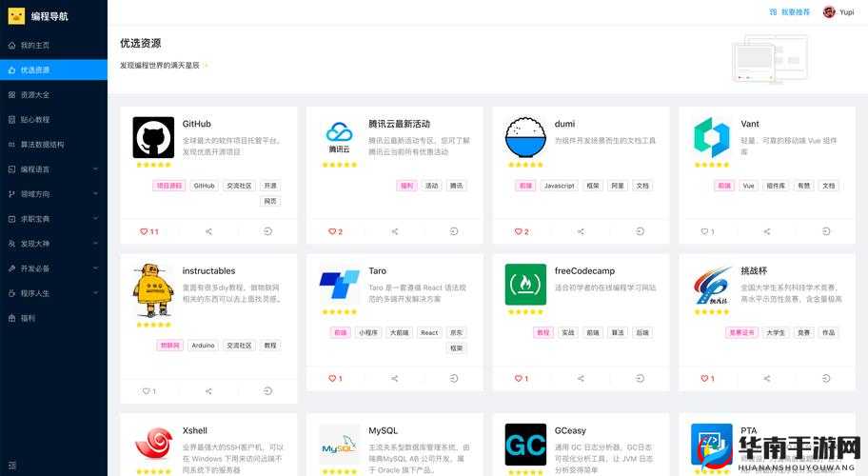
Task: Click the GitHub octocat logo
Action: point(153,137)
